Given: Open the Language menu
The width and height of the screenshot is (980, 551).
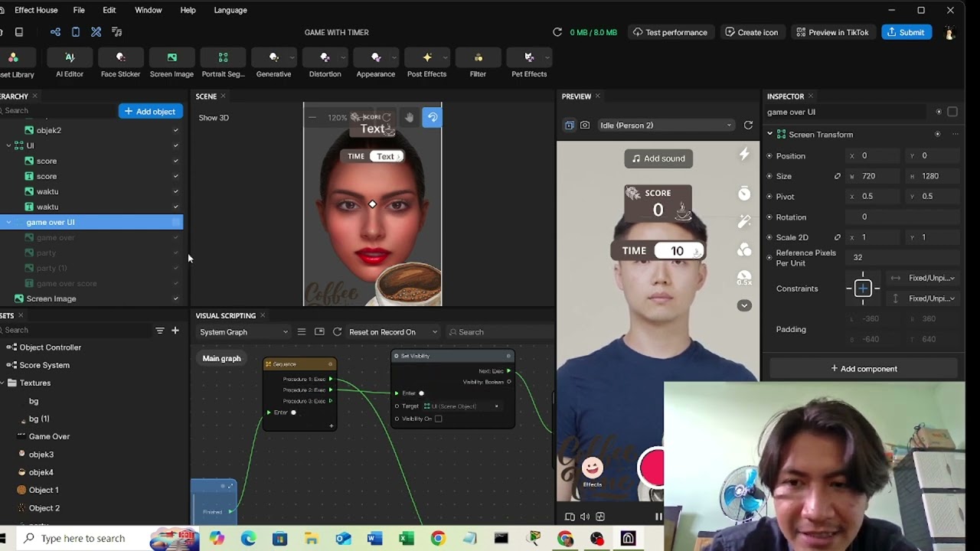Looking at the screenshot, I should [x=230, y=10].
